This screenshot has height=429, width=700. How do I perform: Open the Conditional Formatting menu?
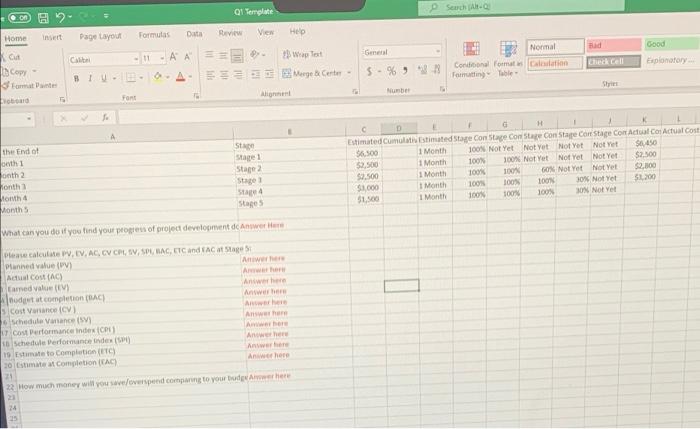point(471,59)
